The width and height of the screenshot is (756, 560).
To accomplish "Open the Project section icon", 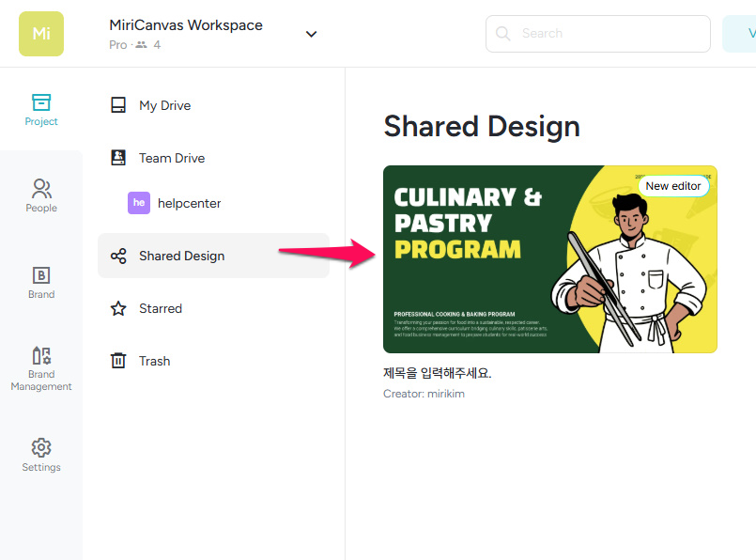I will point(41,102).
